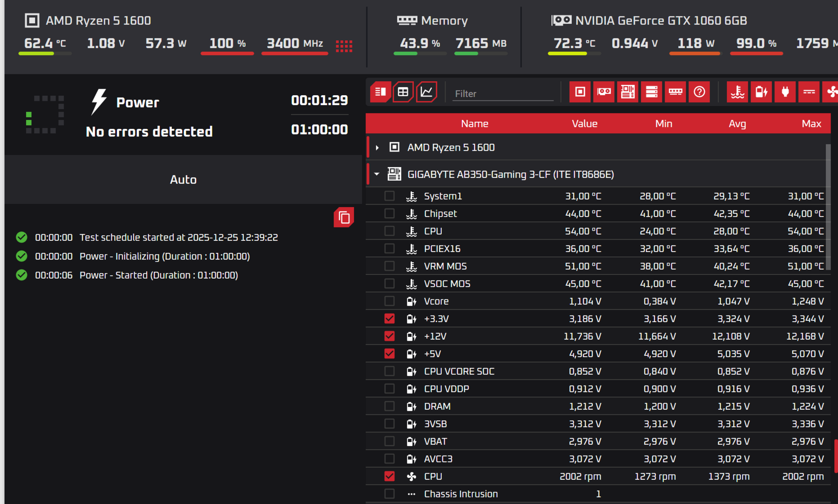The image size is (838, 504).
Task: Sort sensors by the Value column header
Action: (584, 124)
